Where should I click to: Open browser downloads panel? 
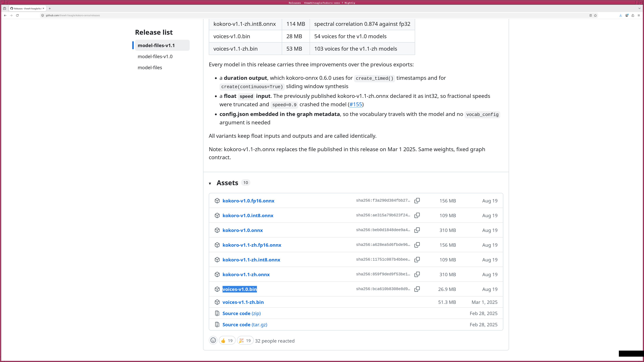pos(621,15)
